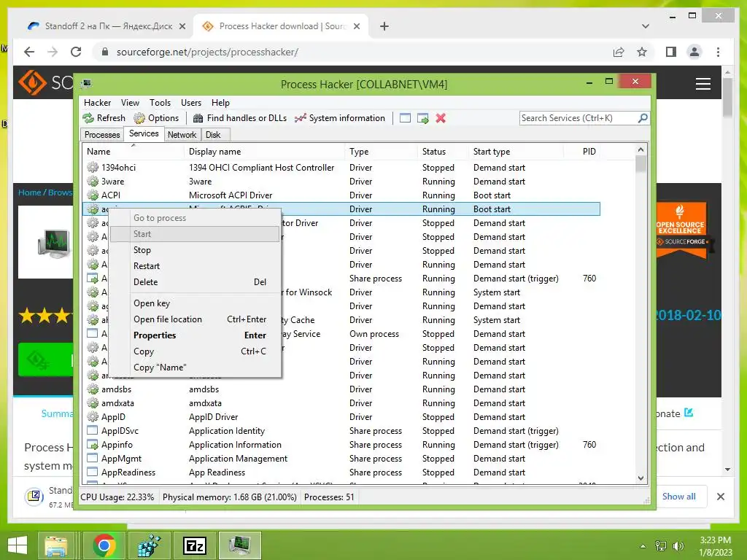This screenshot has width=747, height=560.
Task: Click the service icon beside AppIDSvc
Action: pyautogui.click(x=93, y=430)
